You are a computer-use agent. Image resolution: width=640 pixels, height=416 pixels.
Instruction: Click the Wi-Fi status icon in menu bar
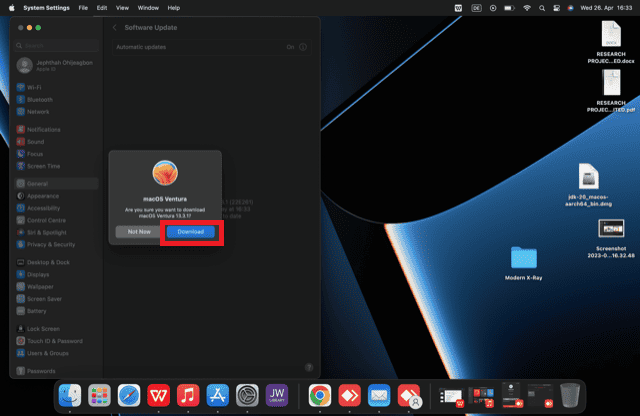527,7
